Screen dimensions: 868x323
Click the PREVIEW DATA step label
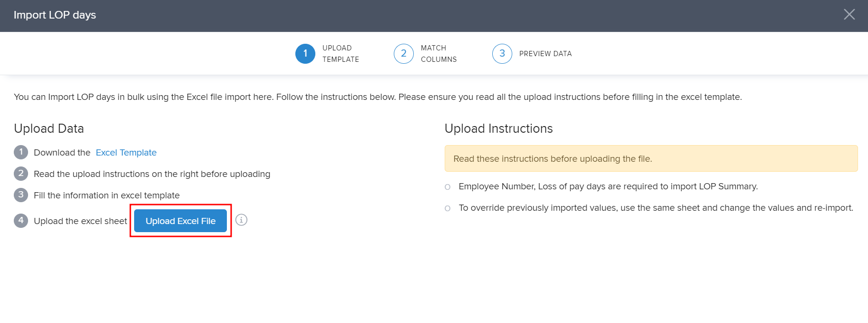click(546, 54)
